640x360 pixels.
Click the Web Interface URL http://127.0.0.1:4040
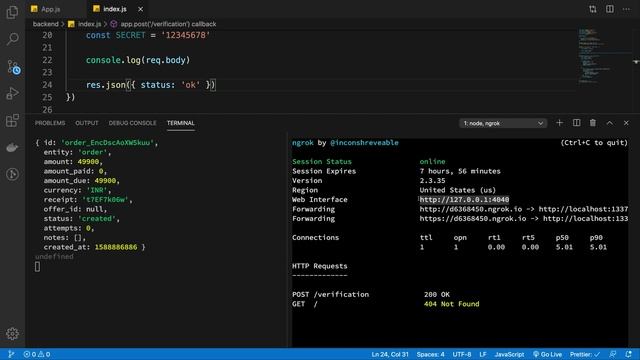click(464, 200)
